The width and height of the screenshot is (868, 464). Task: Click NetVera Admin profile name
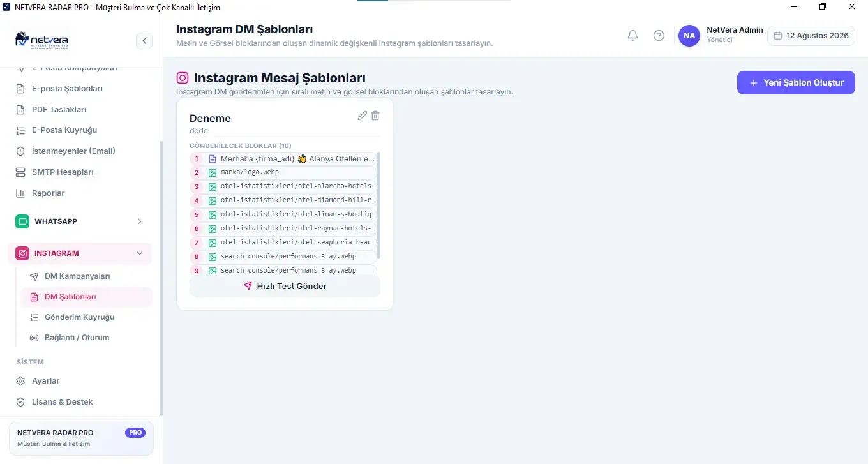[x=735, y=30]
